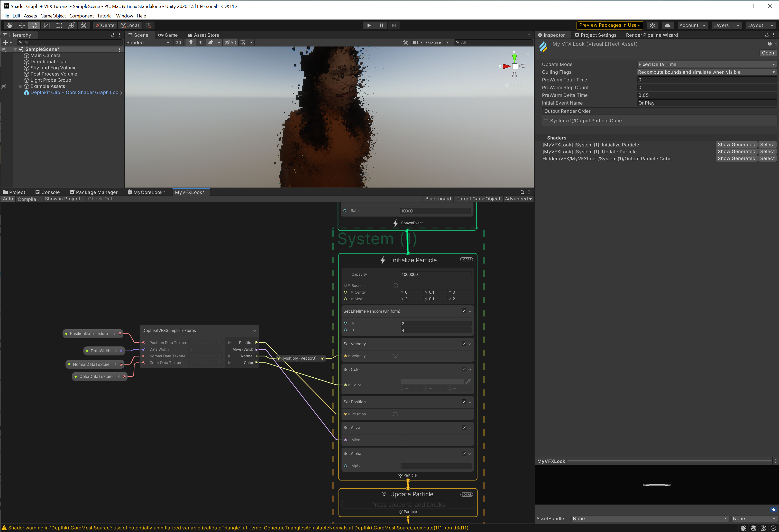Pause the editor with the Pause button
The height and width of the screenshot is (532, 779).
pyautogui.click(x=381, y=25)
